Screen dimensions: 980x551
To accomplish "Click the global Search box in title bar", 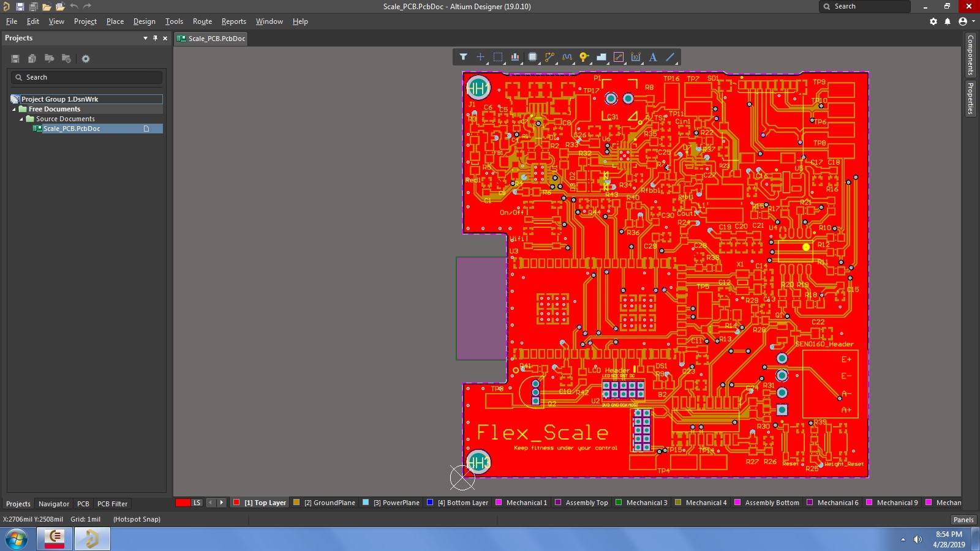I will click(864, 6).
